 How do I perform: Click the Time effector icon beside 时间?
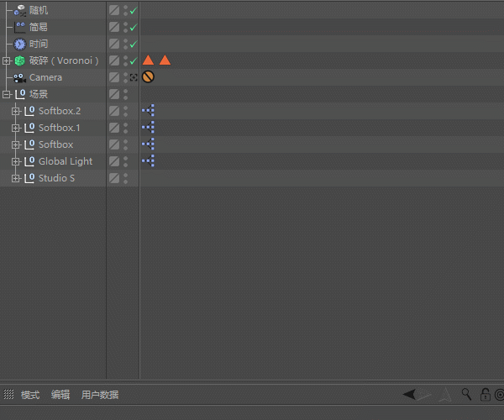point(20,44)
